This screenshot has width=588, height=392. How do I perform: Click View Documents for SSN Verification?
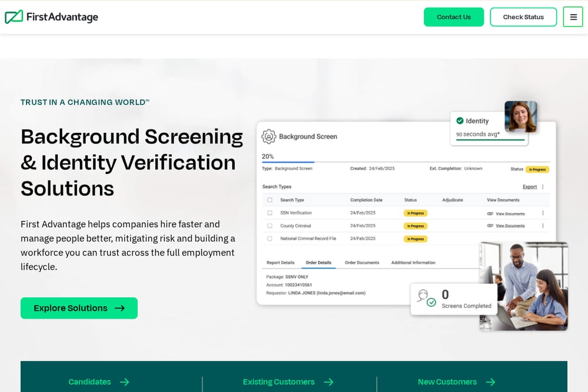pyautogui.click(x=510, y=213)
